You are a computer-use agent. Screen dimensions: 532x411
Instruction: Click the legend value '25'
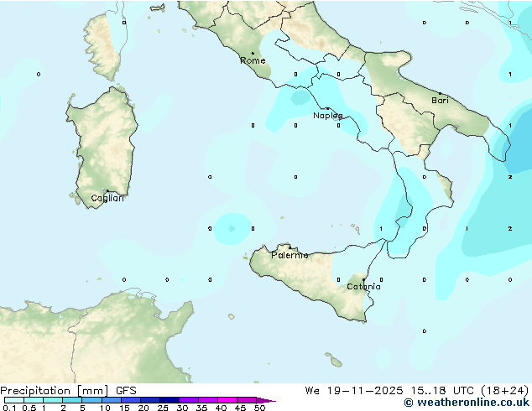tap(163, 408)
